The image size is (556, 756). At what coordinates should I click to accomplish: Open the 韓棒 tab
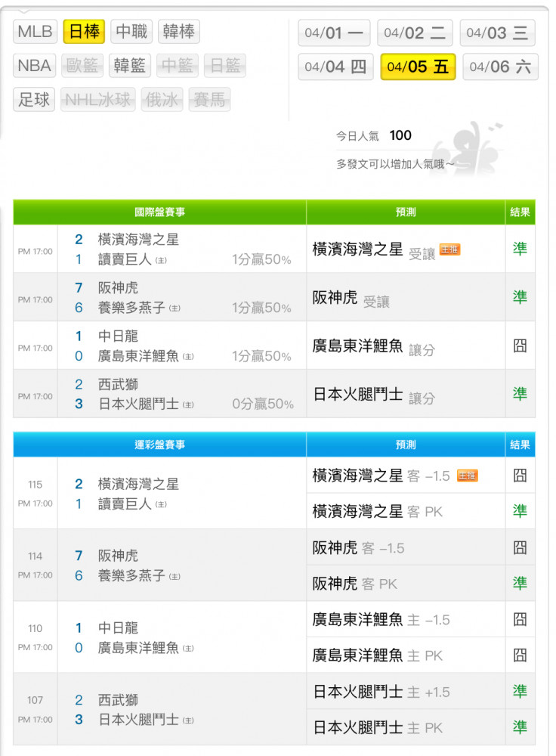point(179,32)
